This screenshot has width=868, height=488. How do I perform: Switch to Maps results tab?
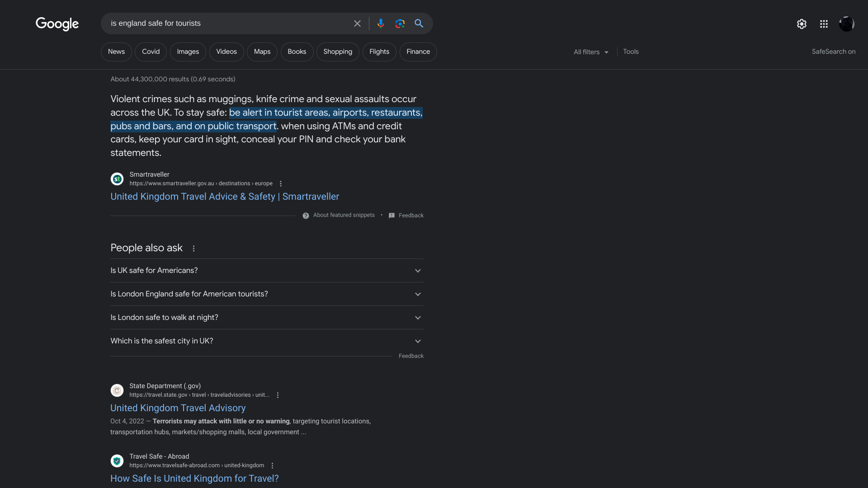point(262,52)
